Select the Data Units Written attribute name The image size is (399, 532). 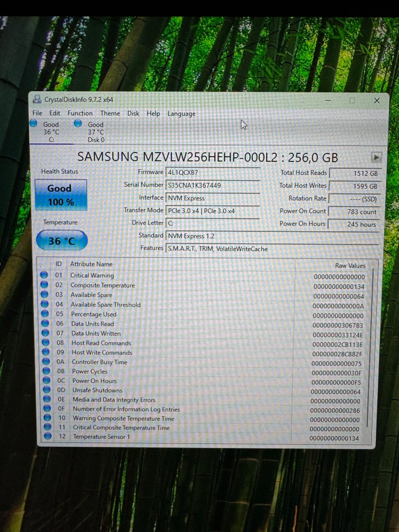(x=96, y=333)
